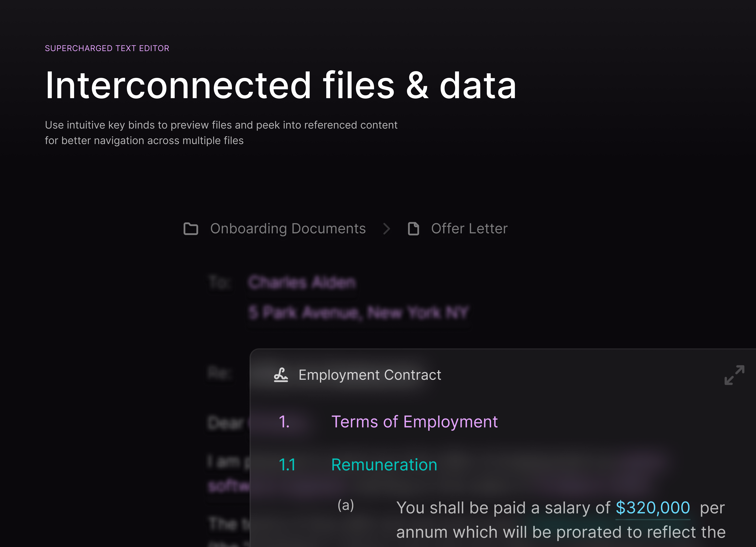Open the Onboarding Documents breadcrumb

tap(288, 229)
